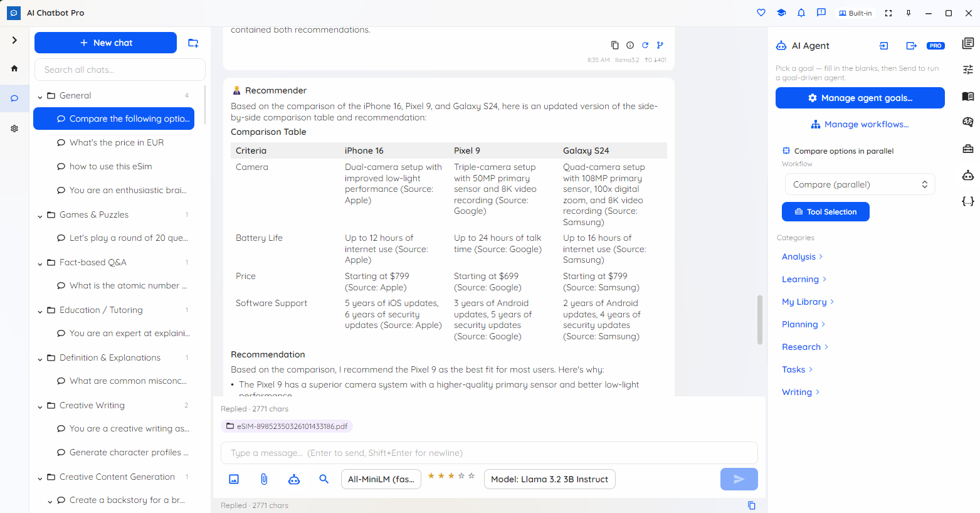Copy the previous message with copy icon
980x513 pixels.
[614, 45]
